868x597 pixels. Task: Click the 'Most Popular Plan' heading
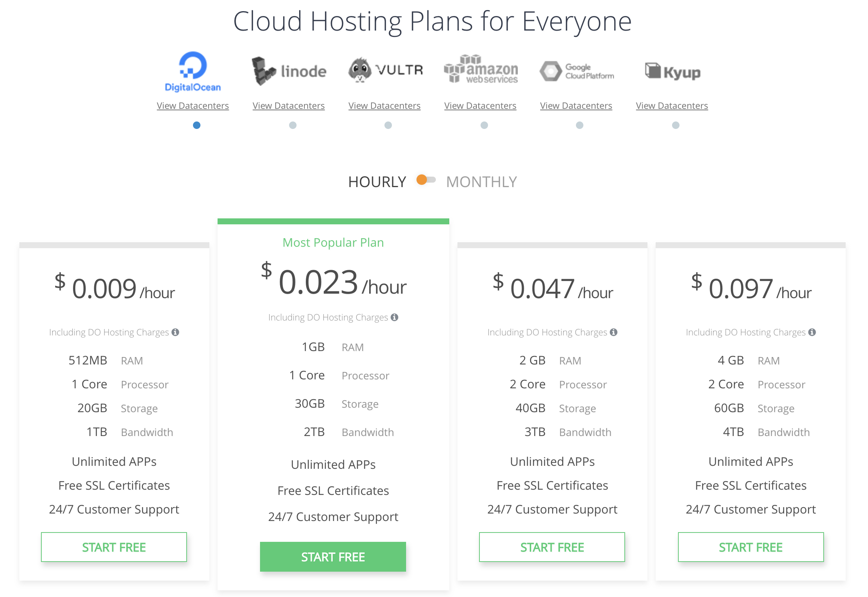click(333, 243)
